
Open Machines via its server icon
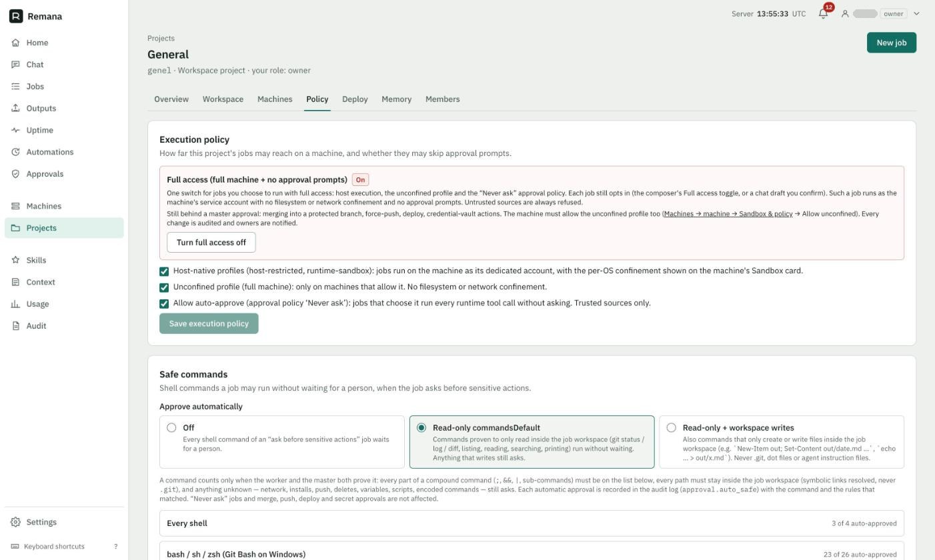coord(15,206)
